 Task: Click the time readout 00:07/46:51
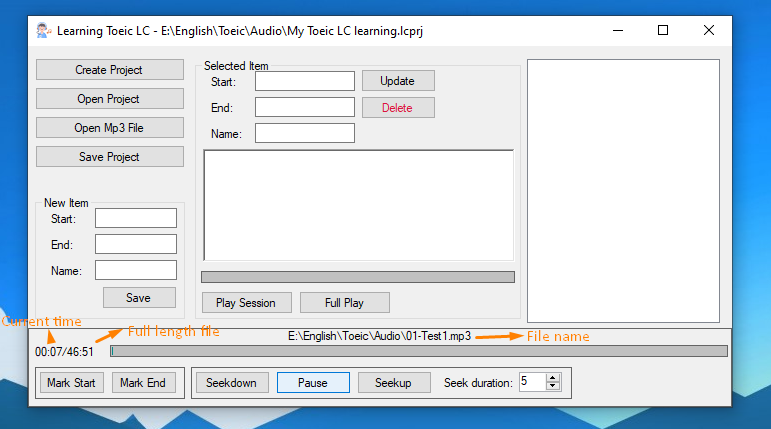64,352
